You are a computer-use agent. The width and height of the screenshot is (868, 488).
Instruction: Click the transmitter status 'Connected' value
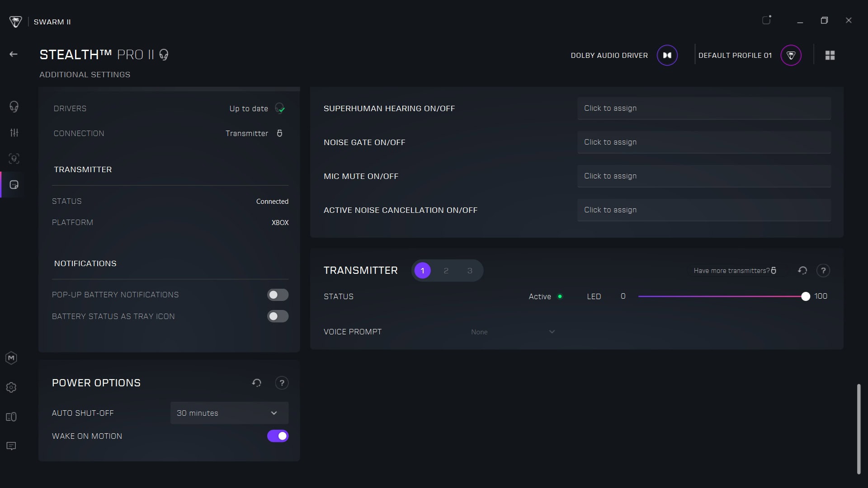[x=272, y=202]
